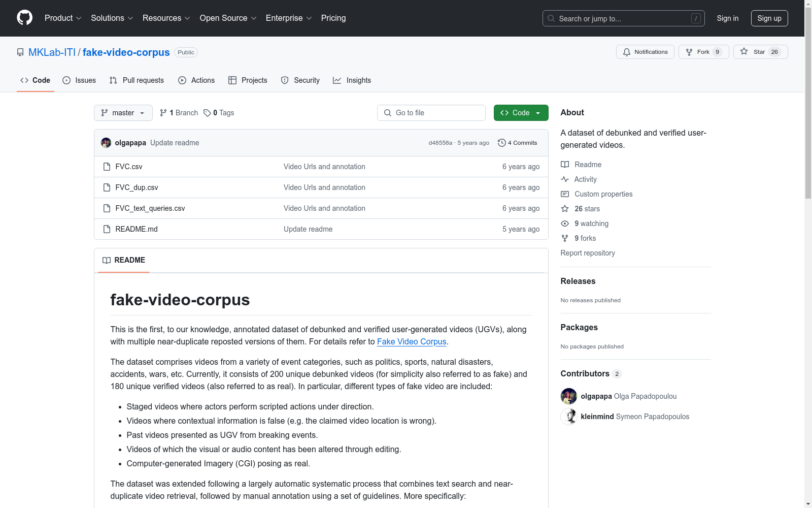Image resolution: width=812 pixels, height=508 pixels.
Task: Click the eye icon next to 9 watching
Action: click(565, 224)
